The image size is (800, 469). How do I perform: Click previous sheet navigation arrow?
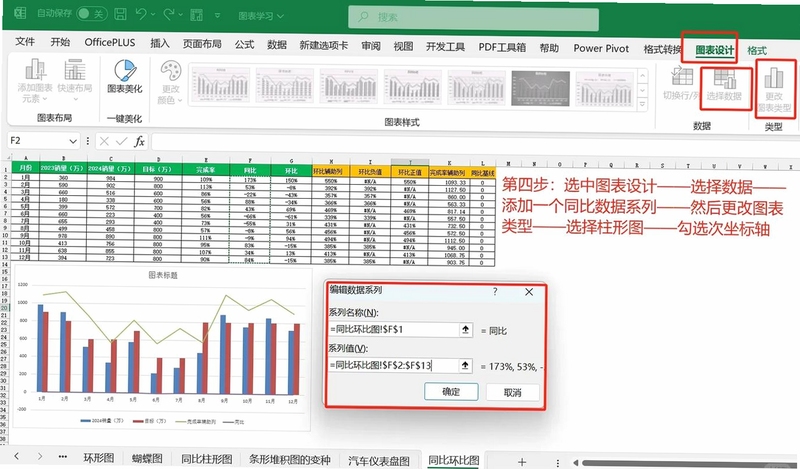pyautogui.click(x=17, y=456)
